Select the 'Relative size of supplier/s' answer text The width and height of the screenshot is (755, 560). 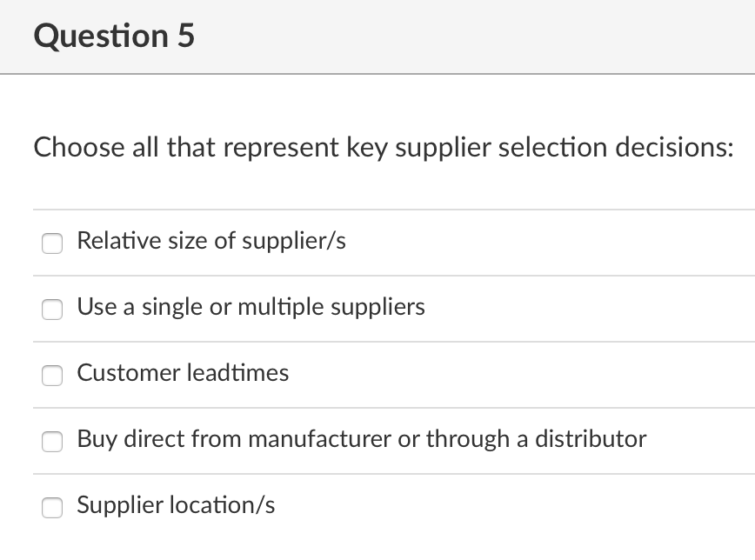click(x=211, y=242)
